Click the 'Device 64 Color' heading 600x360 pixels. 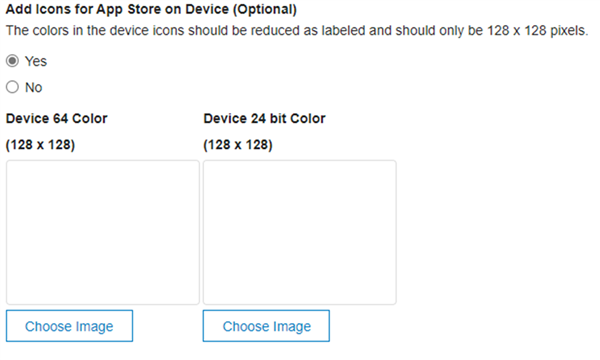[x=57, y=119]
